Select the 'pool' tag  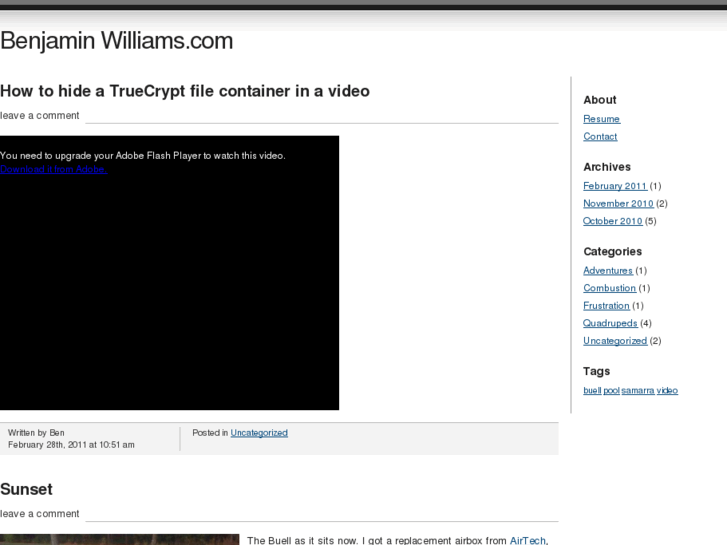coord(611,391)
